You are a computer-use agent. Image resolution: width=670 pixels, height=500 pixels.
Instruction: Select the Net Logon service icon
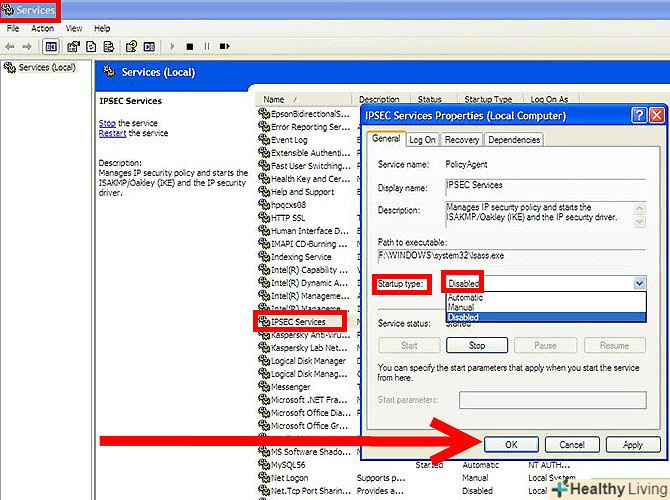264,477
